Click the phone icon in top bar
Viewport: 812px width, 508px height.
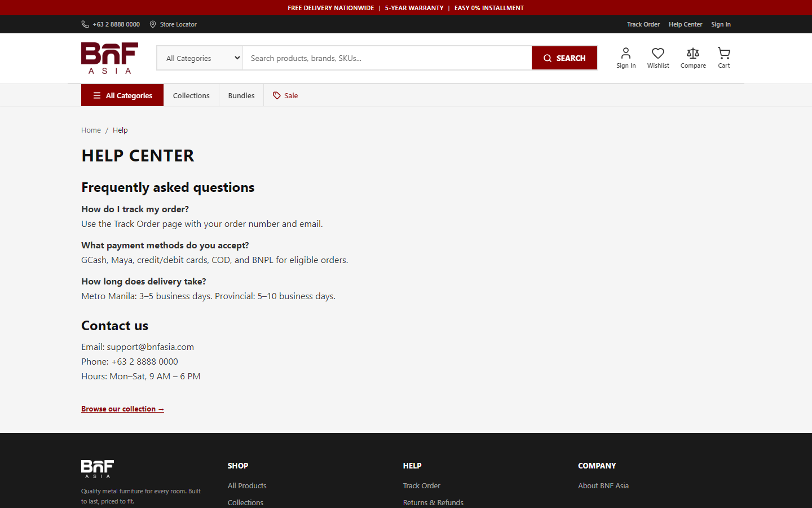tap(85, 24)
